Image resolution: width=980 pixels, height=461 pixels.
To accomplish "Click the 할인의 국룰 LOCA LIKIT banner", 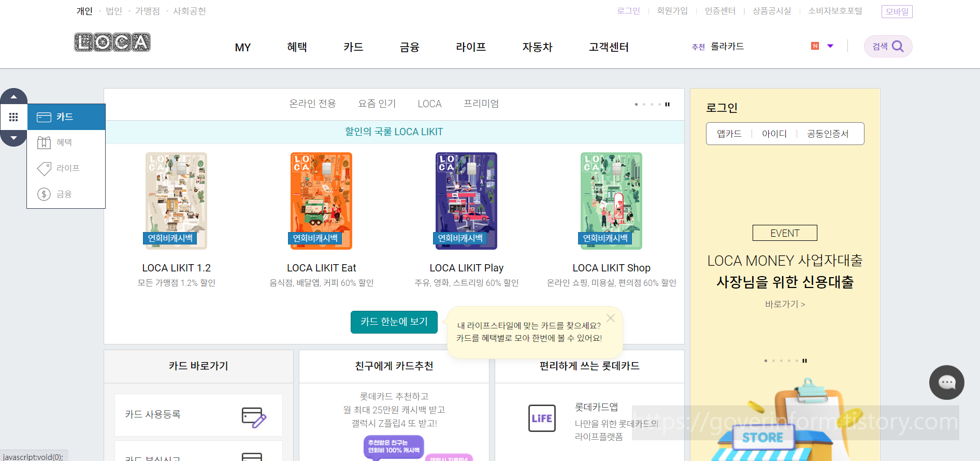I will (394, 132).
